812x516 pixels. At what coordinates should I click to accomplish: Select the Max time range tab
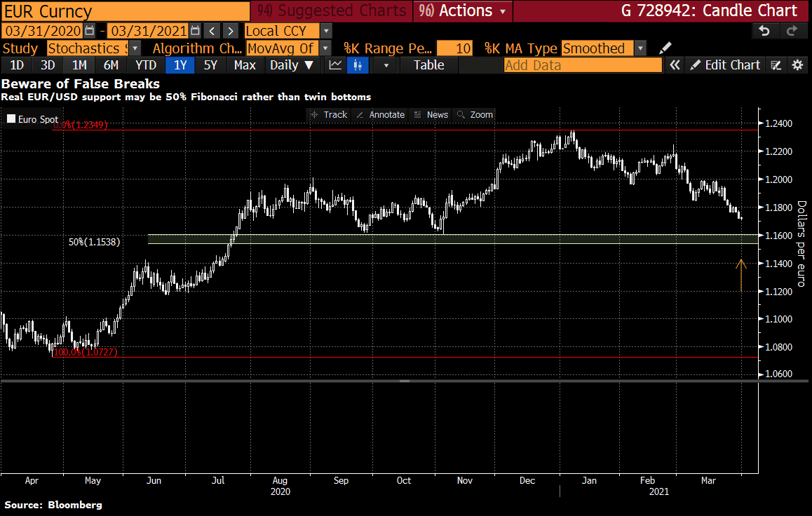245,65
